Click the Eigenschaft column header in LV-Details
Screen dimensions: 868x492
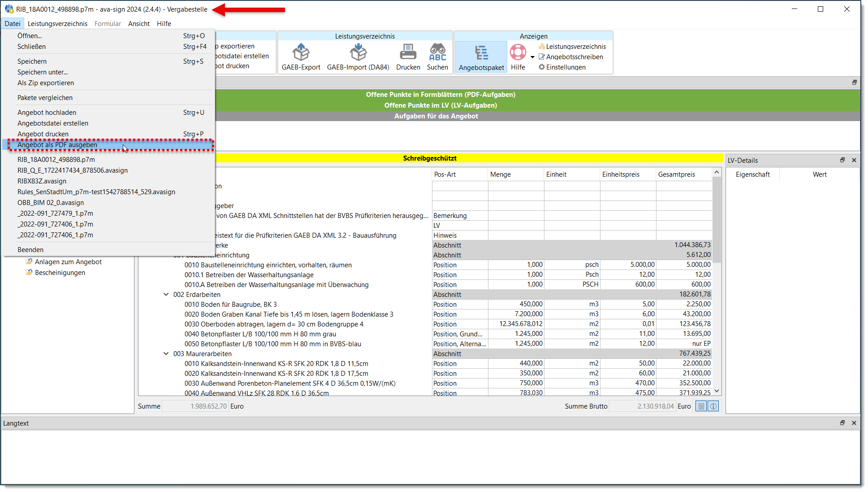point(752,174)
